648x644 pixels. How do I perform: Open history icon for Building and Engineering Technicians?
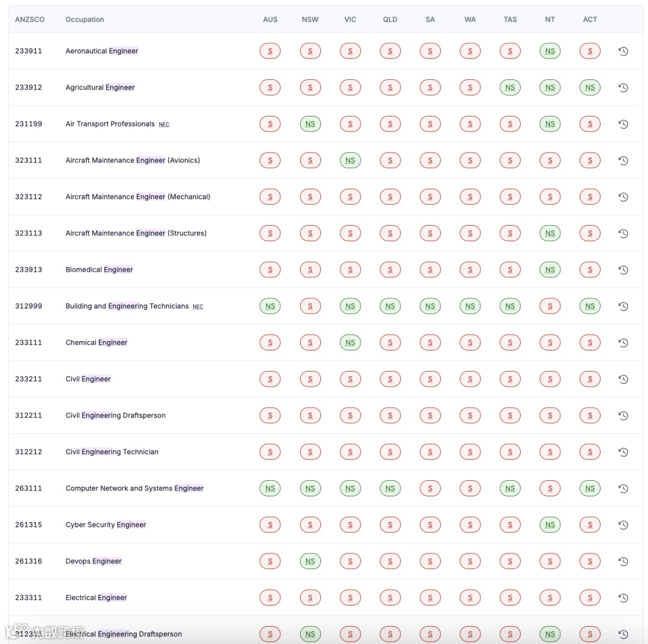pos(623,306)
